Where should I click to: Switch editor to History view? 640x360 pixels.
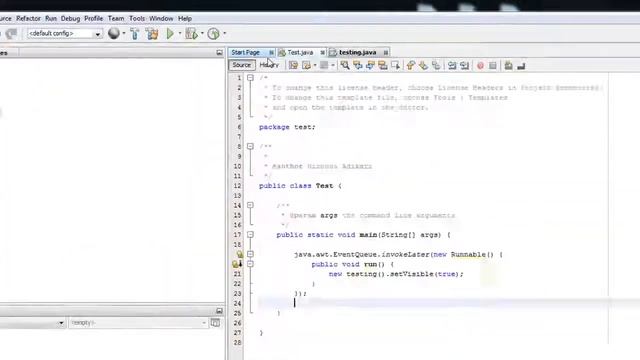point(269,65)
